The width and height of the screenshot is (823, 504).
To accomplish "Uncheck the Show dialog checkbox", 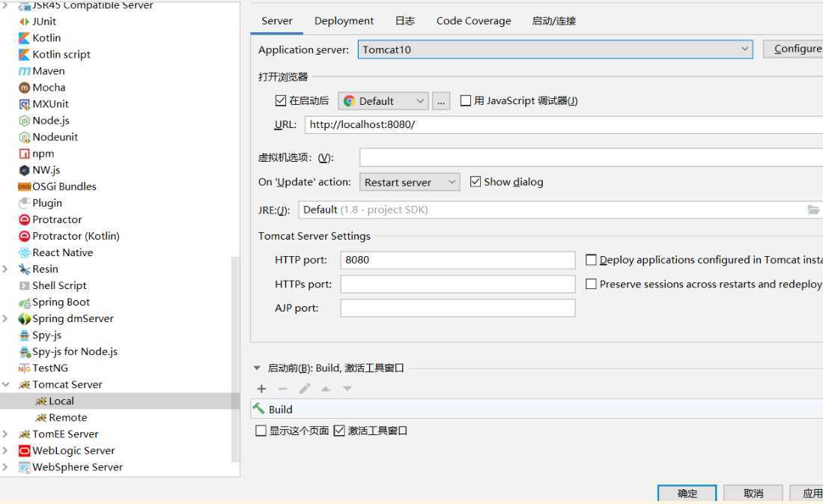I will (x=476, y=182).
